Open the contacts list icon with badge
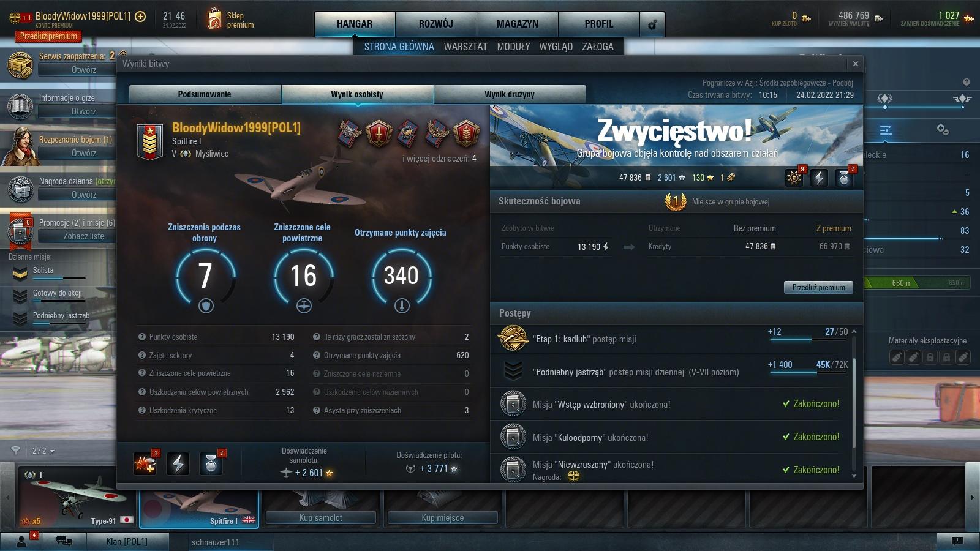Screen dimensions: 980x551 [x=22, y=541]
